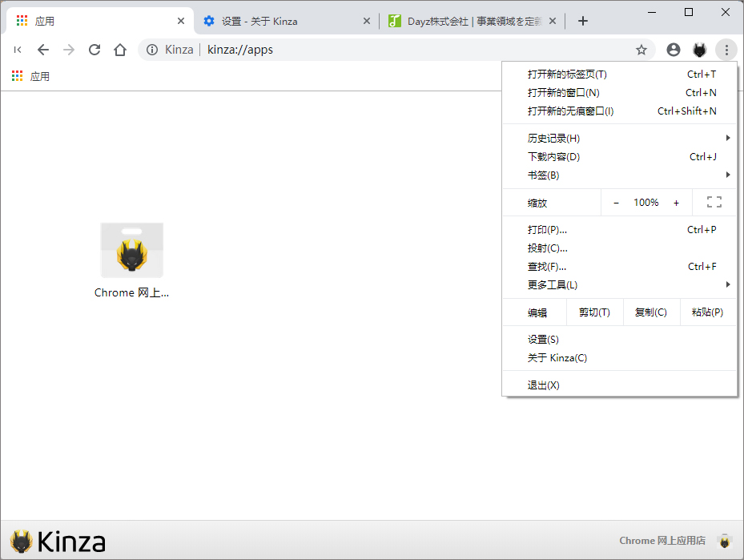The height and width of the screenshot is (560, 744).
Task: Click the 剪切(T) button
Action: (594, 312)
